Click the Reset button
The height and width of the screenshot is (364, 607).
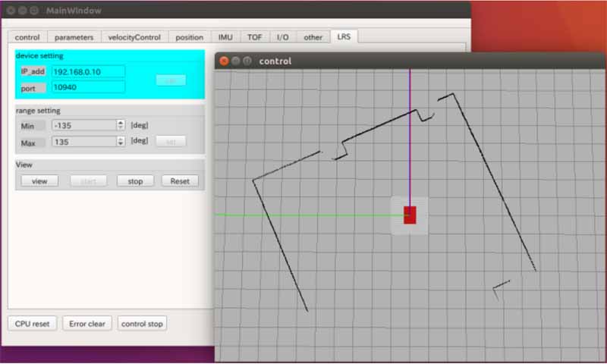tap(180, 181)
